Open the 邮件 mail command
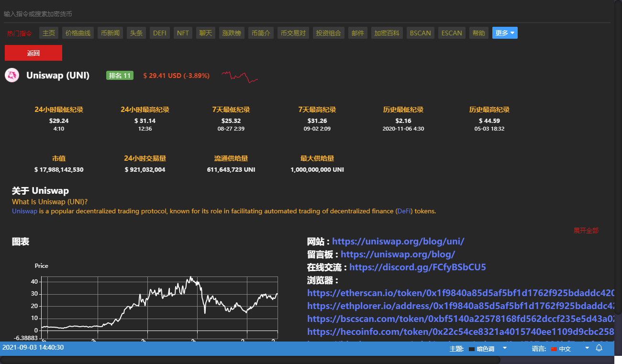The height and width of the screenshot is (364, 622). [358, 33]
